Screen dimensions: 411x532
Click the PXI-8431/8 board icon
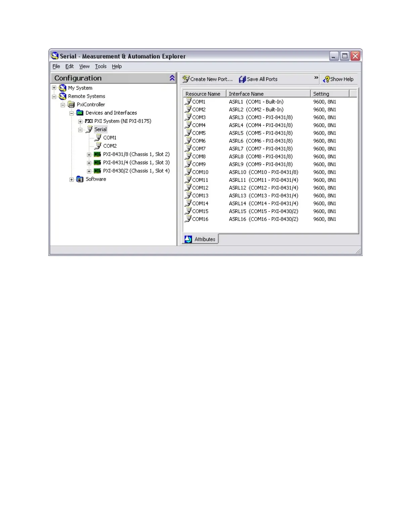click(97, 154)
